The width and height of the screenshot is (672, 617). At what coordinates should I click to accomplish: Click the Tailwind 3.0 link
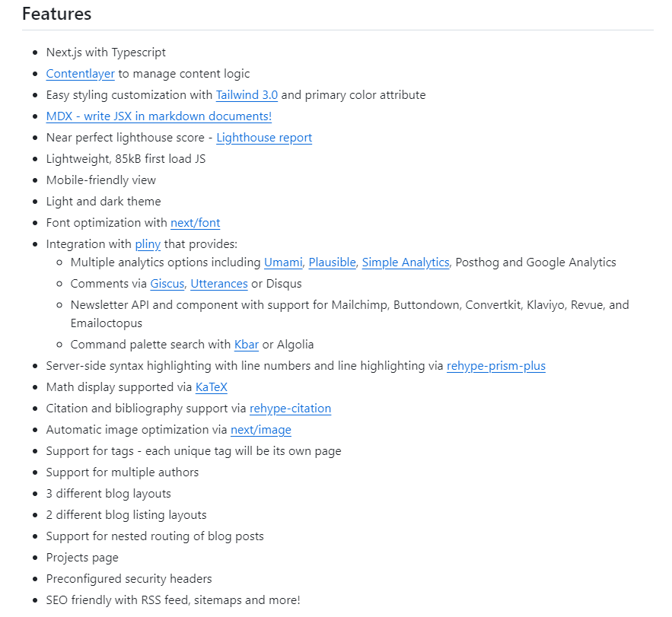pos(247,95)
